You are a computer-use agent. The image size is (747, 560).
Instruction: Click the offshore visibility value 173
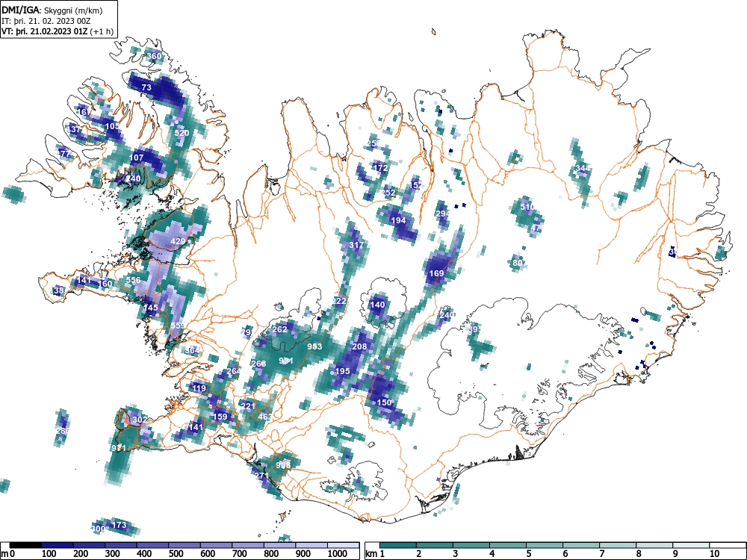(119, 525)
